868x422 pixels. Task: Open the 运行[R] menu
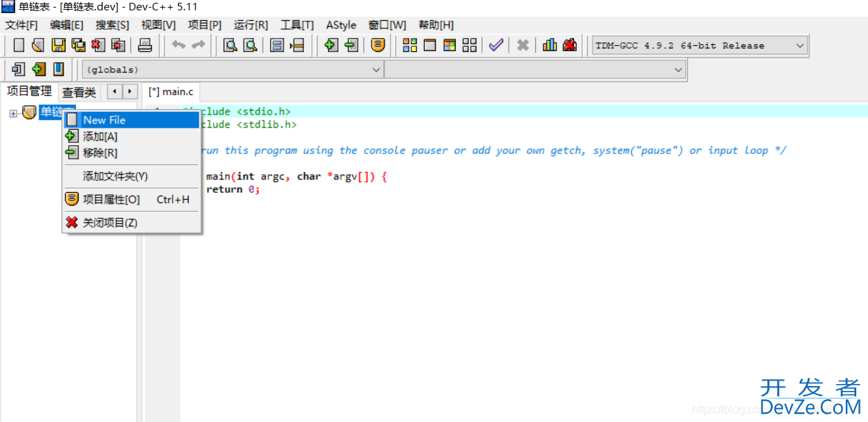point(251,25)
